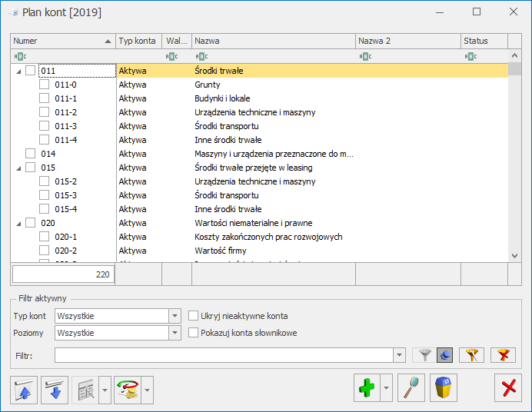Open account details with magnifier icon
The height and width of the screenshot is (412, 532).
(x=411, y=388)
